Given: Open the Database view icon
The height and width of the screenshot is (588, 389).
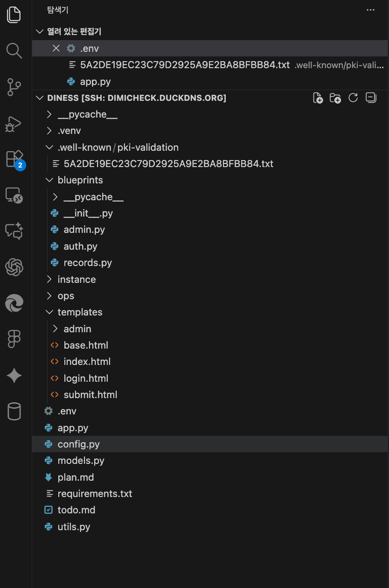Looking at the screenshot, I should [x=14, y=412].
